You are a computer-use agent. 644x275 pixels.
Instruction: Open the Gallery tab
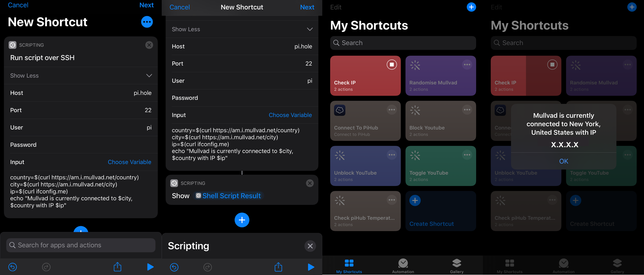click(x=457, y=266)
